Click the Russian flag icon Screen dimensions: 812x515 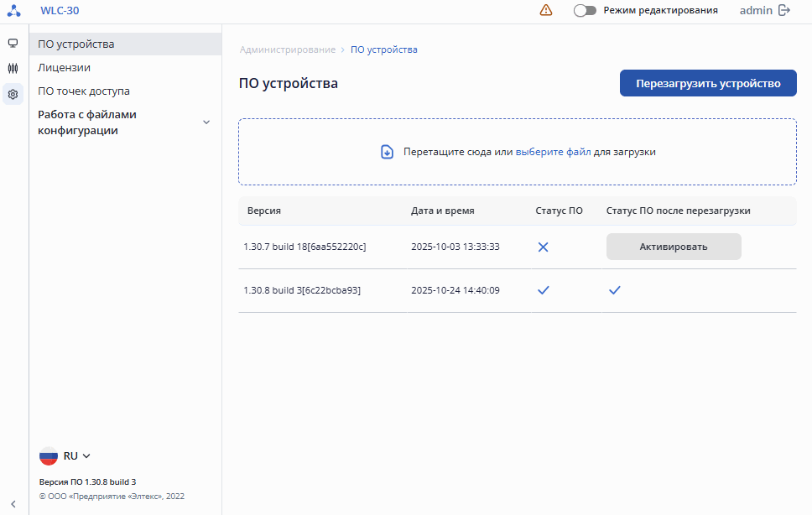(x=49, y=456)
